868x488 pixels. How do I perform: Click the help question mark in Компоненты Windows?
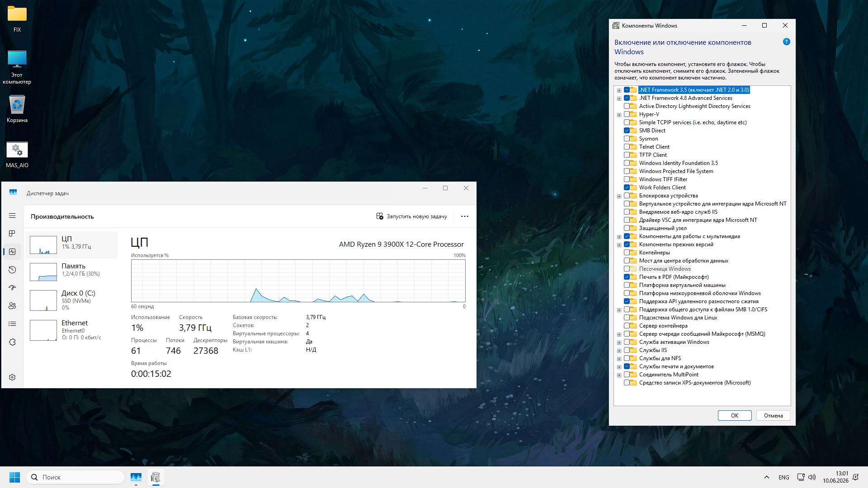786,42
